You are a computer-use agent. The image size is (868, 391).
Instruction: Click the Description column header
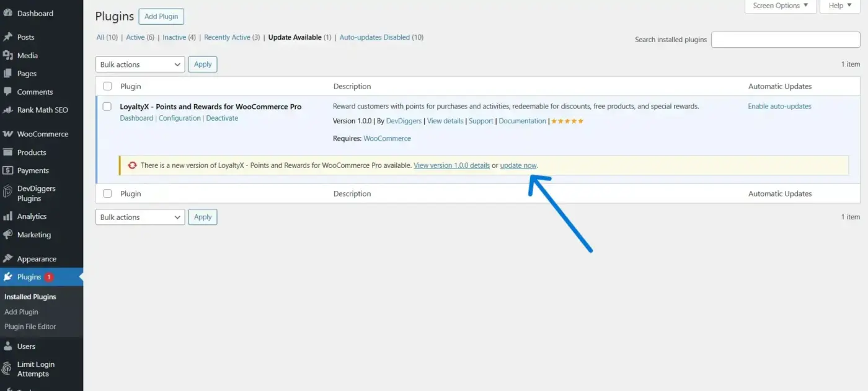pyautogui.click(x=352, y=86)
